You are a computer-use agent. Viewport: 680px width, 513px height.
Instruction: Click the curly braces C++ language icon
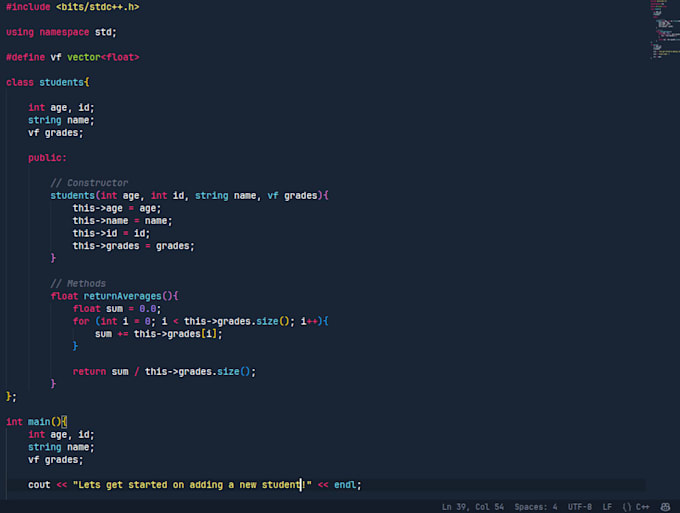point(627,506)
